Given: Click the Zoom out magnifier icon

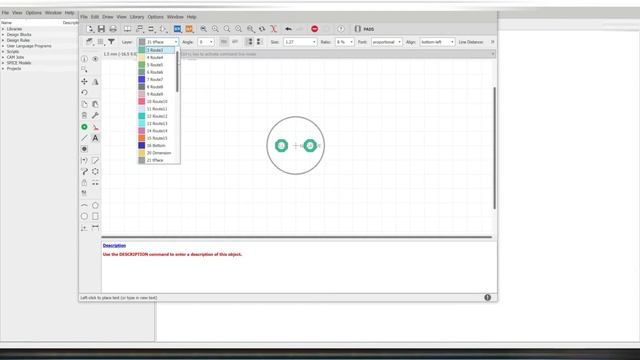Looking at the screenshot, I should click(x=227, y=29).
